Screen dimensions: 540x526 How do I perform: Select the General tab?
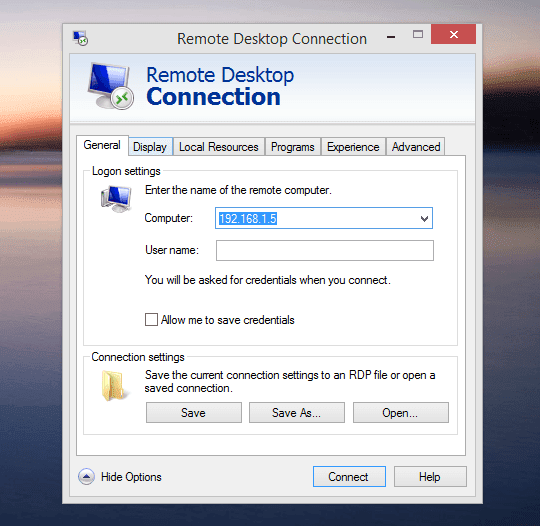[102, 145]
